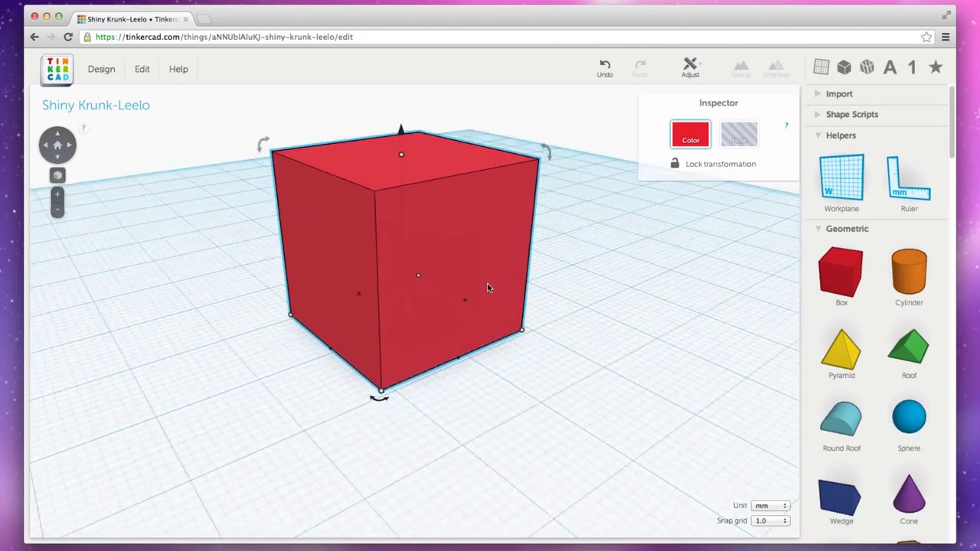
Task: Pick the Round Roof shape
Action: (841, 425)
